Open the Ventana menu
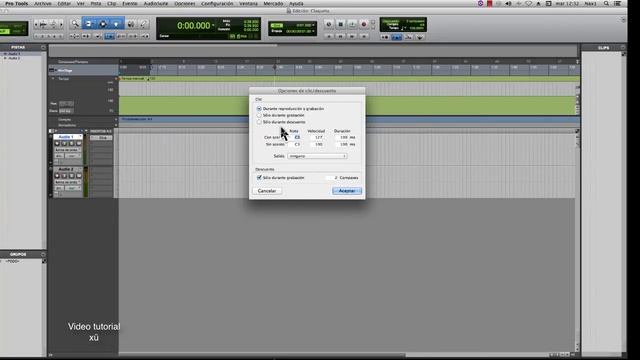 248,3
